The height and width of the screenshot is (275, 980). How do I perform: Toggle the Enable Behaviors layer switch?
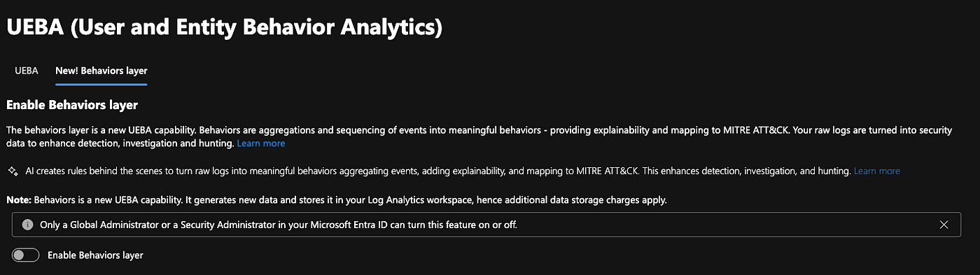coord(26,255)
